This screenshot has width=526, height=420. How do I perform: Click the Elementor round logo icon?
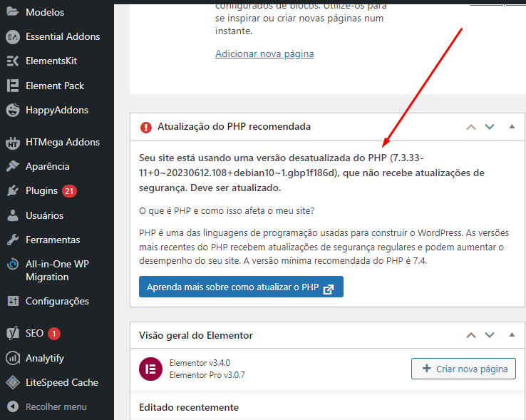tap(150, 369)
